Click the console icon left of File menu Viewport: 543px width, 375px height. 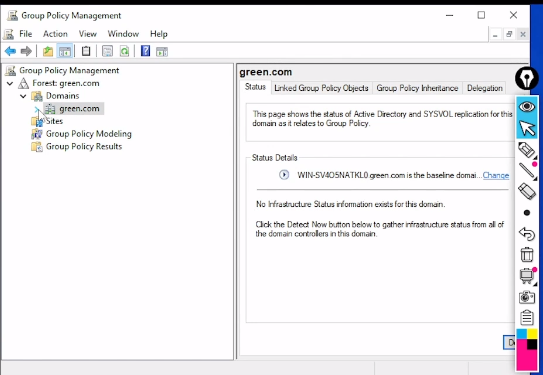coord(9,34)
